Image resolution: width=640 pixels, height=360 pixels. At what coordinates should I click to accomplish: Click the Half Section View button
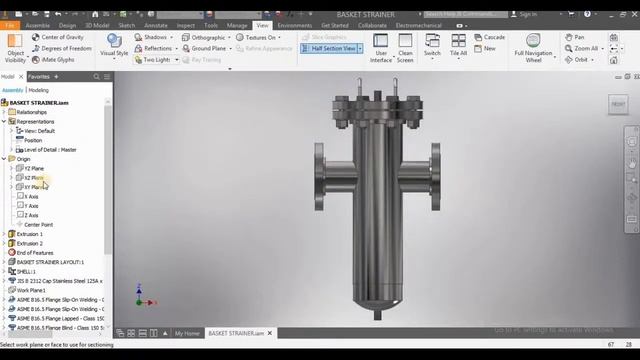tap(329, 49)
